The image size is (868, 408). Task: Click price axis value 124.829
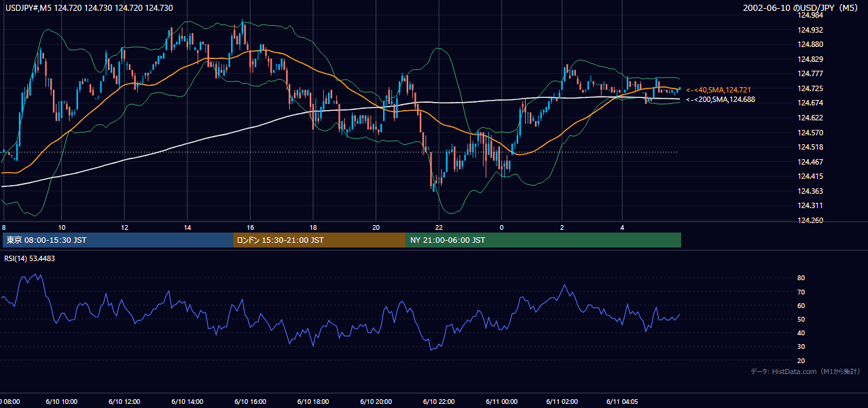[x=810, y=60]
